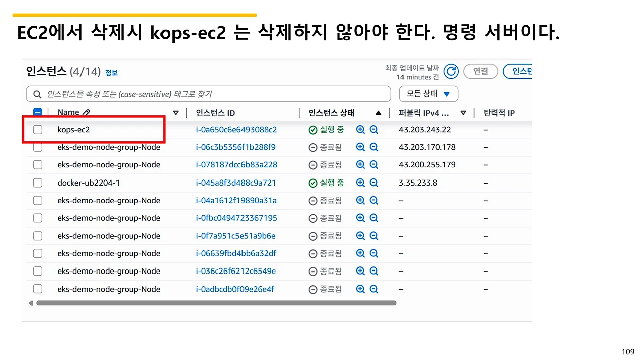Screen dimensions: 644x362
Task: Open instance link i-078187dcc6b83a228
Action: point(236,165)
